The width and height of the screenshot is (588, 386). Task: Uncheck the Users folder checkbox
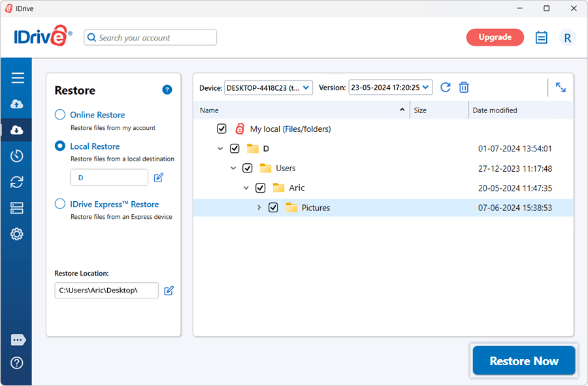point(248,168)
